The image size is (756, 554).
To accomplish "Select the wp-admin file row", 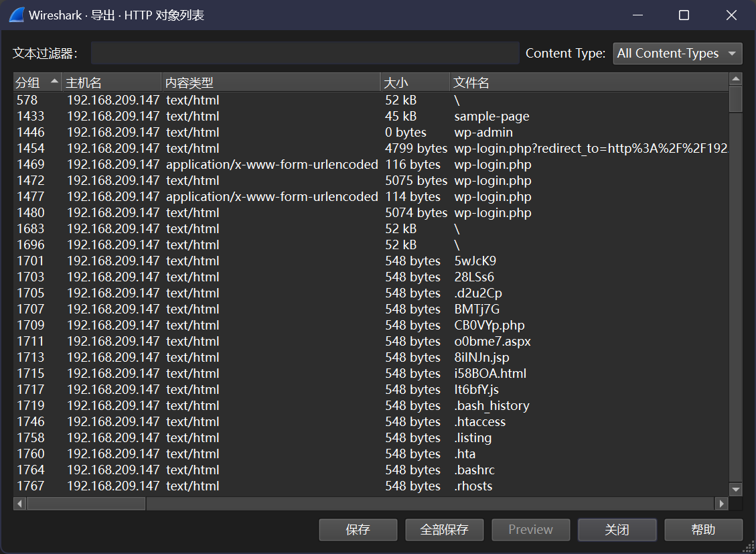I will click(x=371, y=133).
